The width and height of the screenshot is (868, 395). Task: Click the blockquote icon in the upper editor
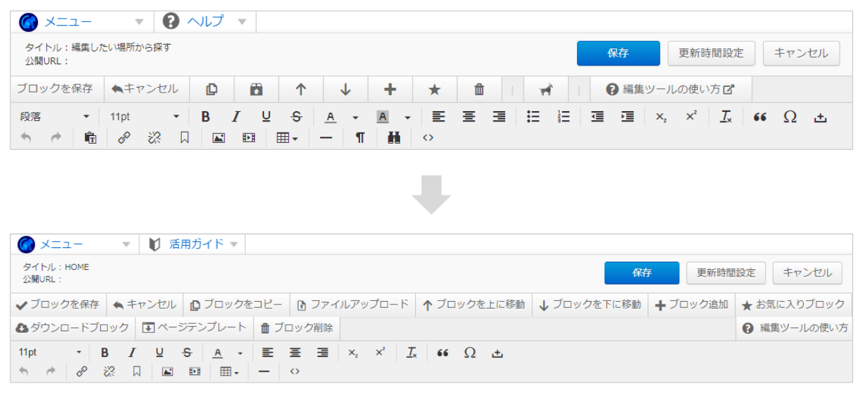(760, 117)
